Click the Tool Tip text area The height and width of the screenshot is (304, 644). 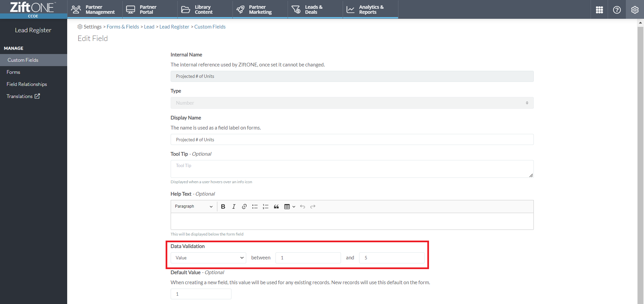352,169
